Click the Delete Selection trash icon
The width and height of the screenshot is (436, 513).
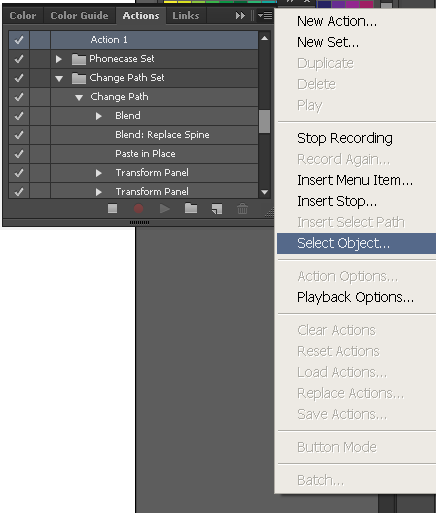pyautogui.click(x=242, y=209)
